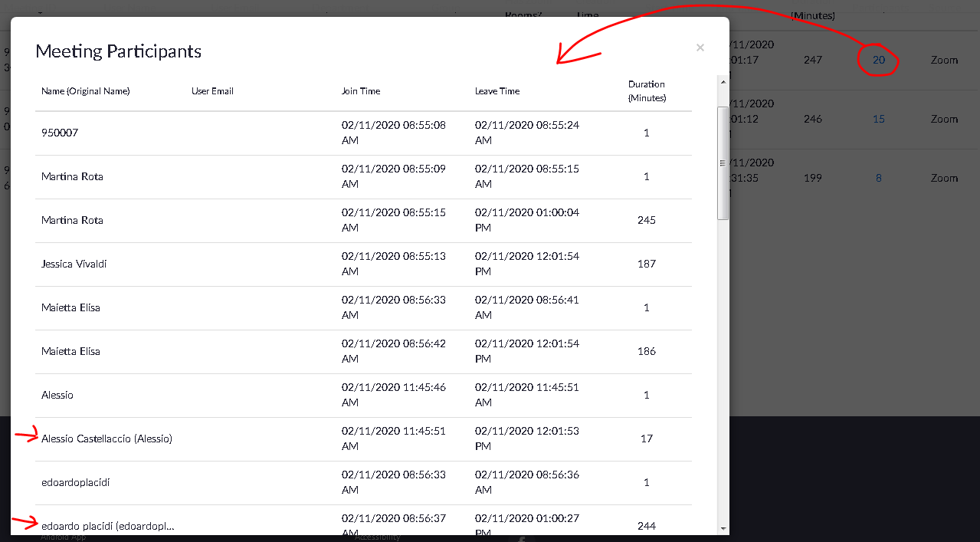Screen dimensions: 980x542
Task: Click join time 02/11/2020 11:45:46 AM
Action: click(x=394, y=395)
